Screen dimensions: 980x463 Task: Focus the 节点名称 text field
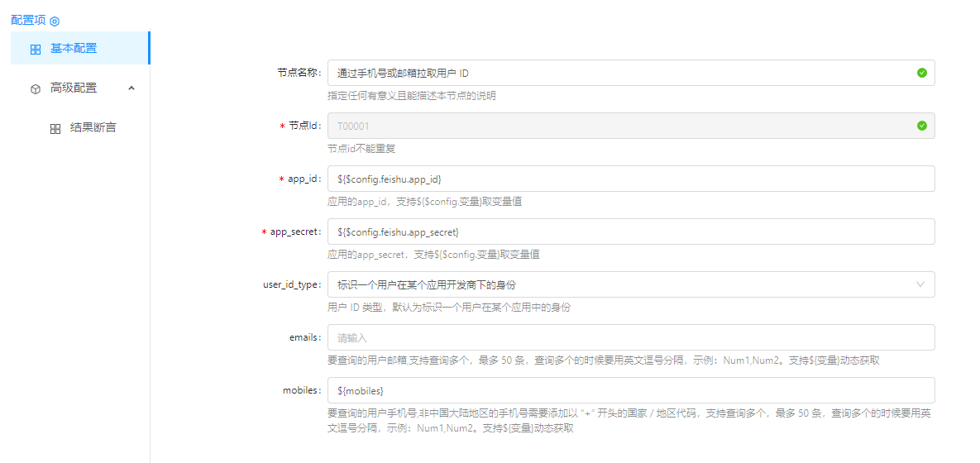coord(620,73)
